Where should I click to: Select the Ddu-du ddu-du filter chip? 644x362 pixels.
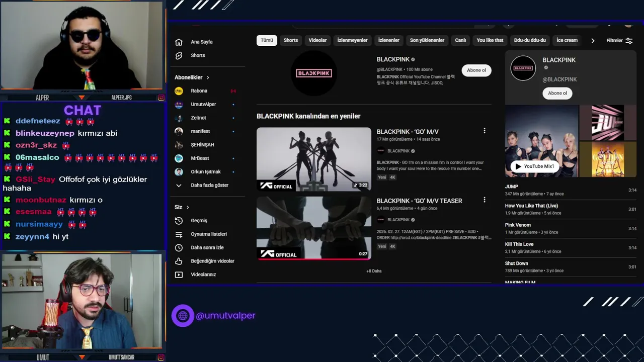[x=530, y=40]
